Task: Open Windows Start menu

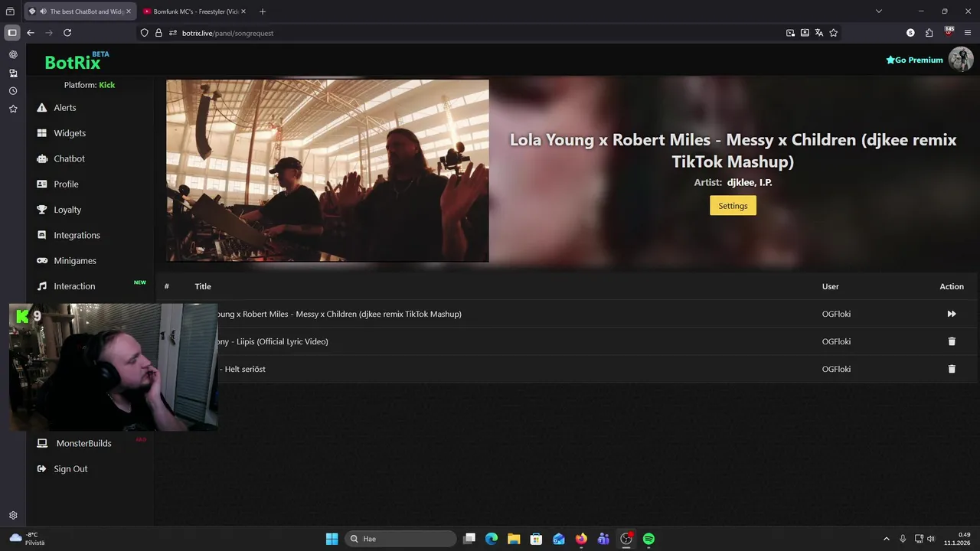Action: [x=332, y=539]
